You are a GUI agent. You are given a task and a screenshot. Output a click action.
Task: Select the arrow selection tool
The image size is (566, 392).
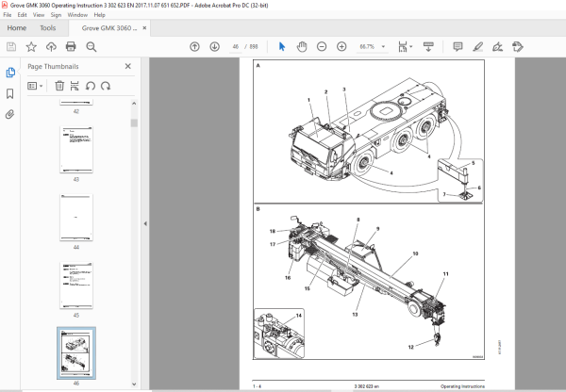tap(282, 46)
